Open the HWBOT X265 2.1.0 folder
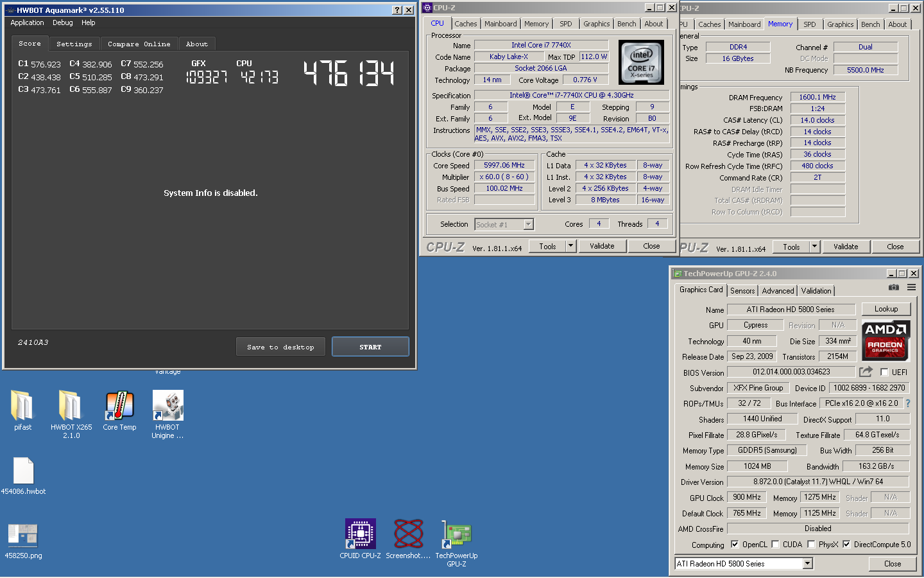 [x=71, y=414]
